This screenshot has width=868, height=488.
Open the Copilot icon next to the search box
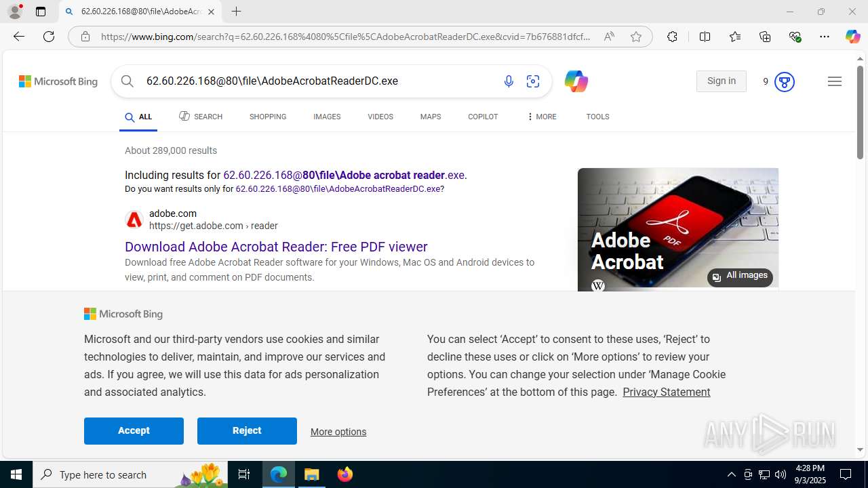point(576,81)
